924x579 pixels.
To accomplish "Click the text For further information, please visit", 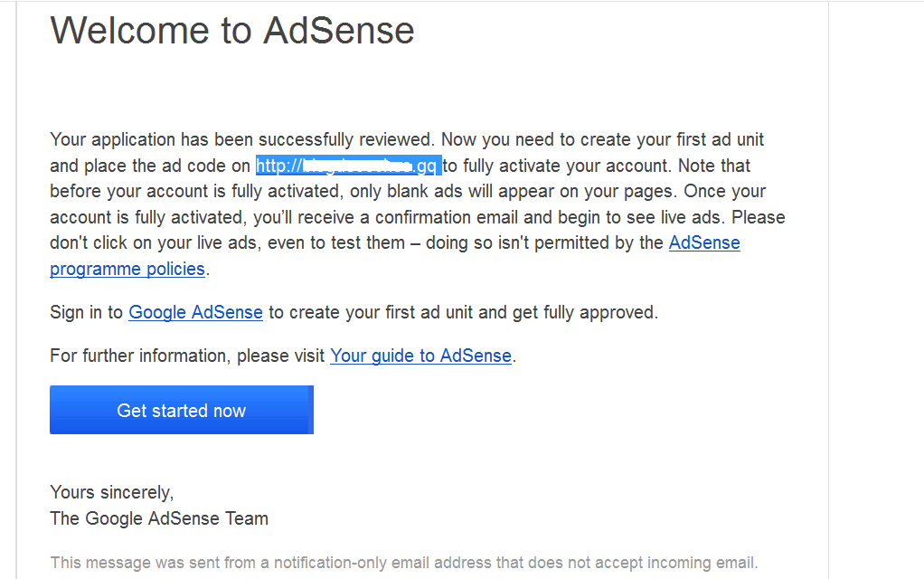I will [187, 356].
